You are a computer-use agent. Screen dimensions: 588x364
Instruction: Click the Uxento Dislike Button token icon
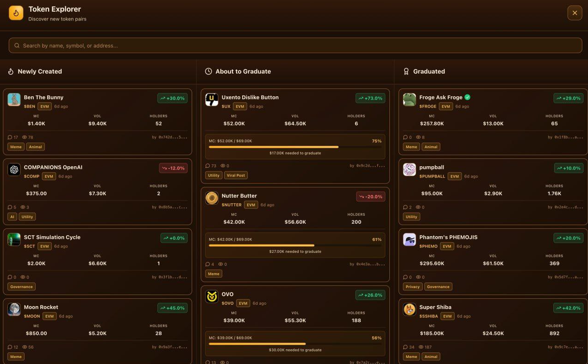tap(212, 100)
